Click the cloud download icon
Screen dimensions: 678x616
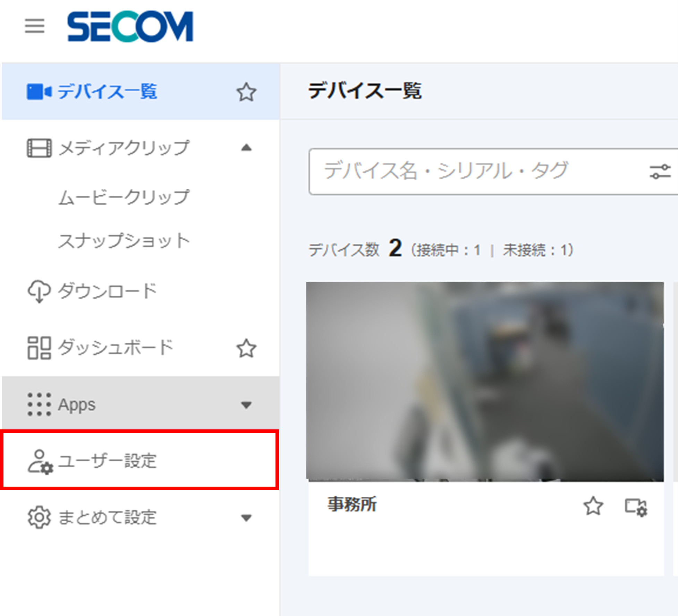click(39, 291)
